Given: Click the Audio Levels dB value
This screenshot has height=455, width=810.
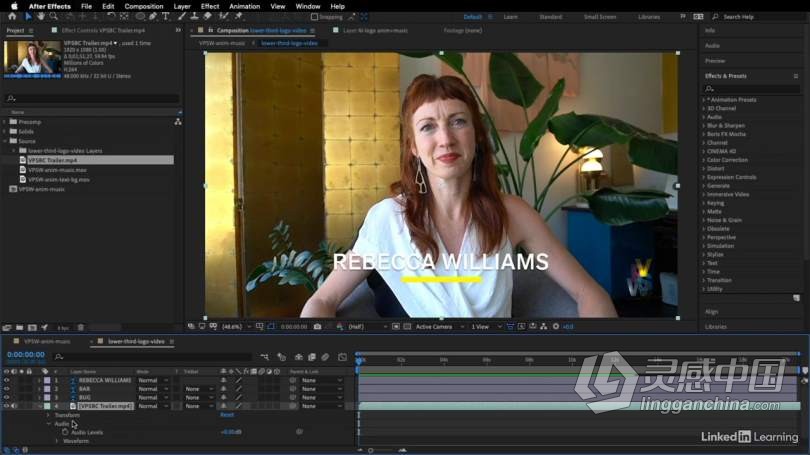Looking at the screenshot, I should pyautogui.click(x=231, y=432).
